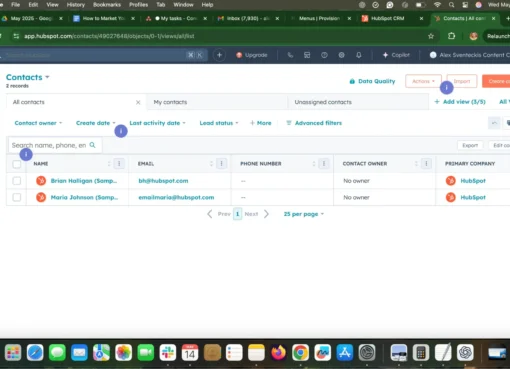Screen dimensions: 510x369
Task: Sort by the NAME column arrows
Action: (109, 164)
